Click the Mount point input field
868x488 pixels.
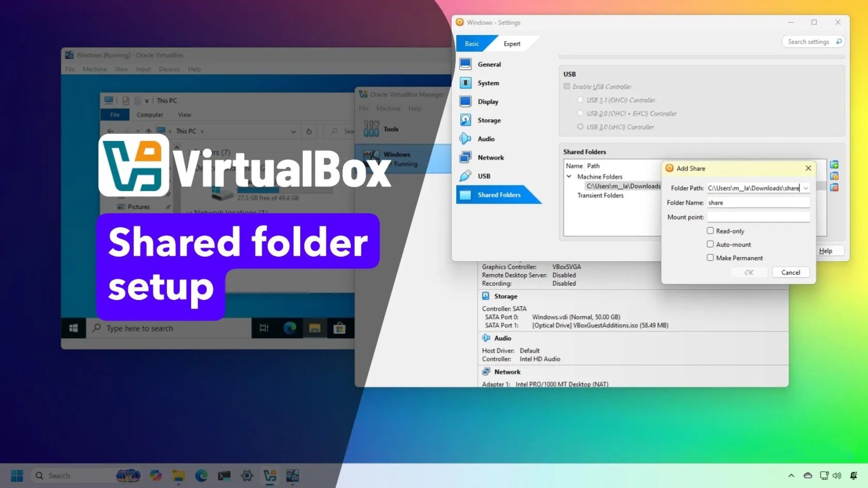758,217
